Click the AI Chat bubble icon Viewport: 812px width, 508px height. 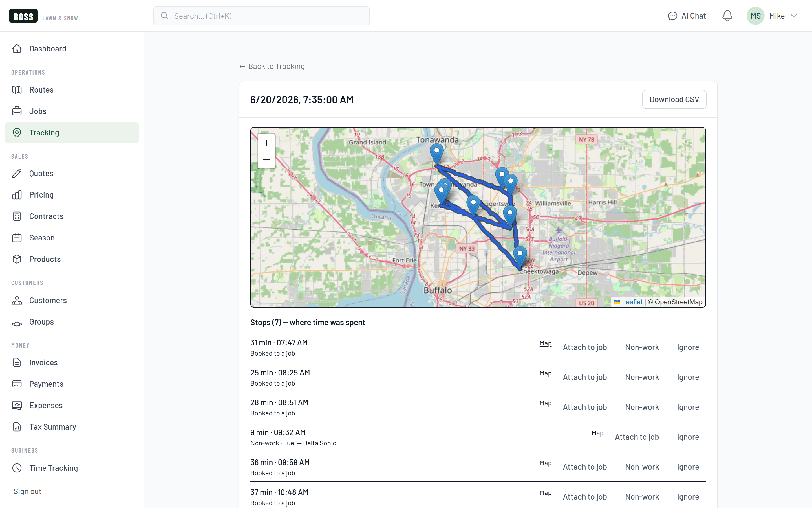coord(672,16)
